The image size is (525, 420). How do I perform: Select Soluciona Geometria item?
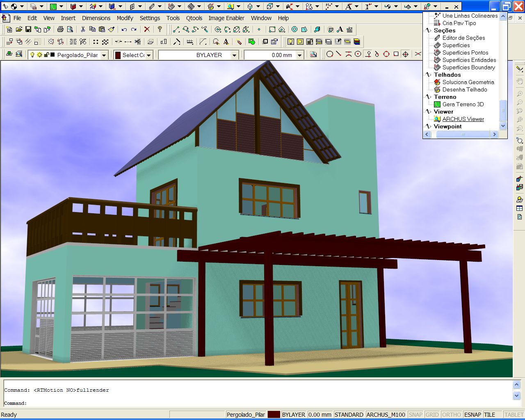pos(468,82)
